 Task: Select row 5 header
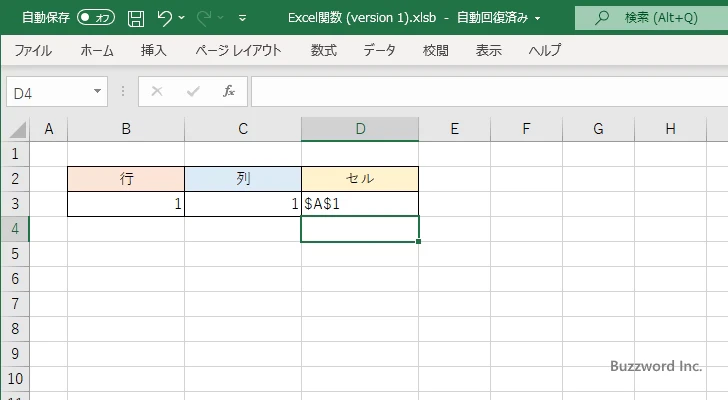pyautogui.click(x=15, y=254)
